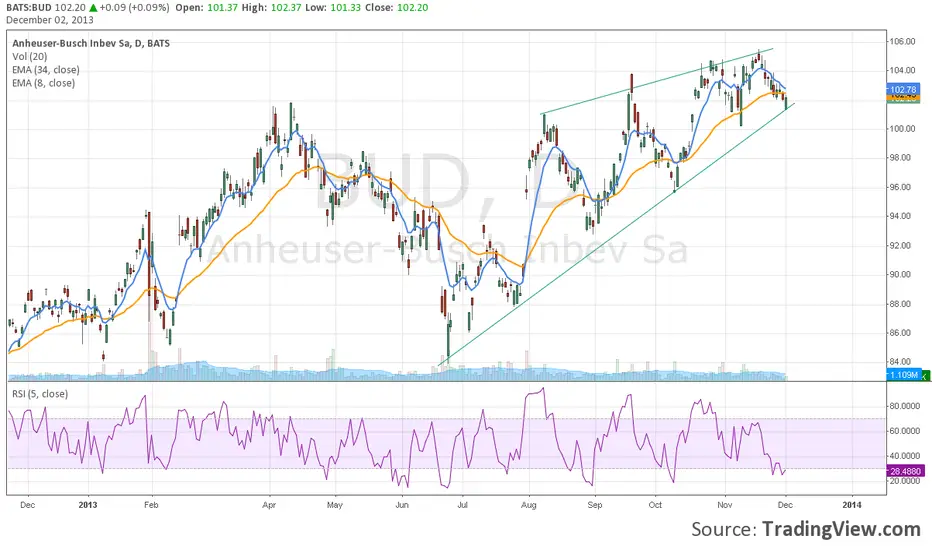Click the 88.00 price axis label
The image size is (932, 550).
tap(902, 304)
